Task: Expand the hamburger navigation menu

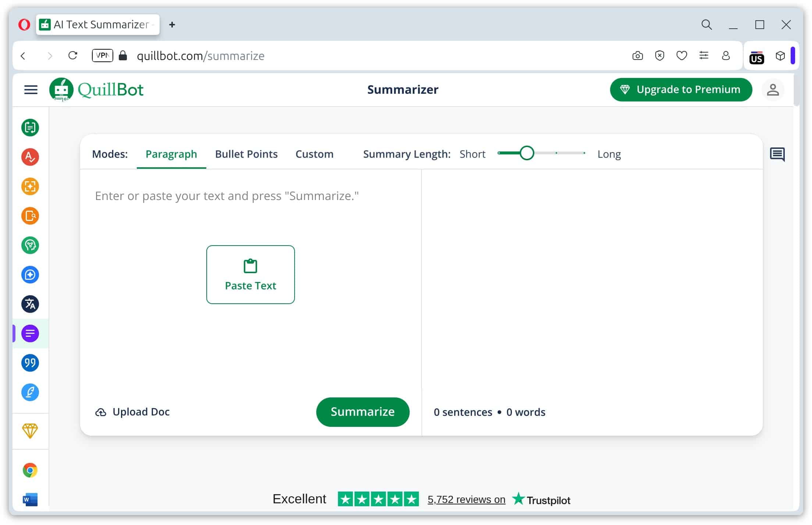Action: 31,90
